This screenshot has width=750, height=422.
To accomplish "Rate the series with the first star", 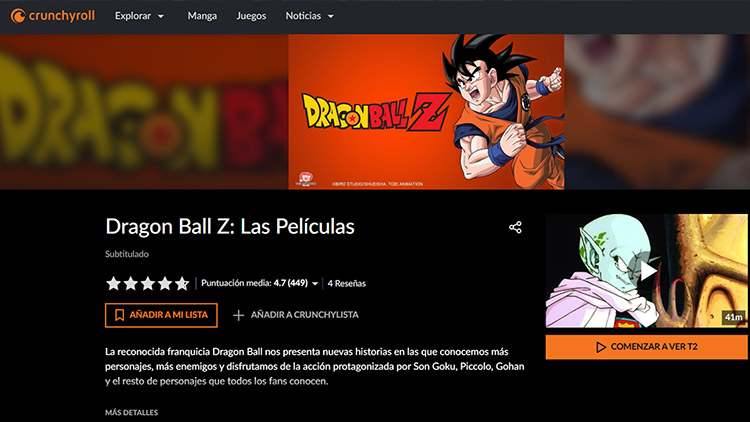I will 113,283.
